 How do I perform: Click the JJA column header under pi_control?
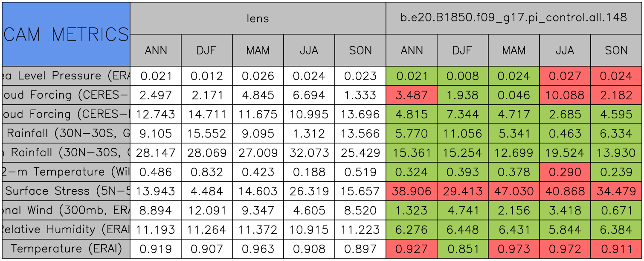pyautogui.click(x=565, y=50)
